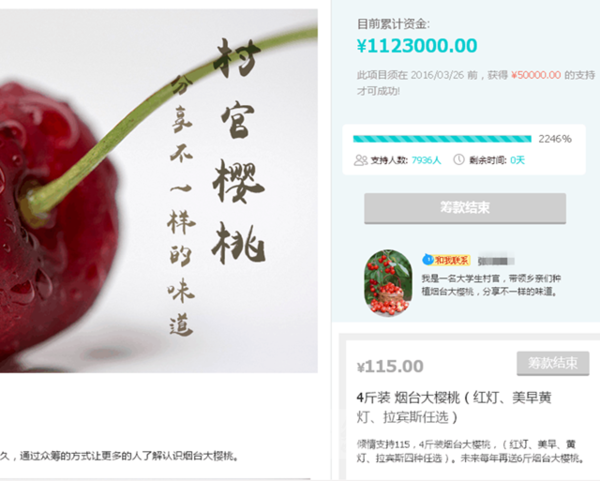600x481 pixels.
Task: Click the blue contact chat icon
Action: tap(427, 260)
